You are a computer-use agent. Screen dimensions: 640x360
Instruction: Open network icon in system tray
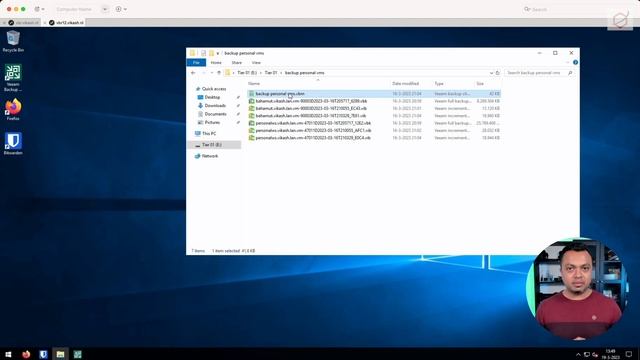(x=587, y=354)
